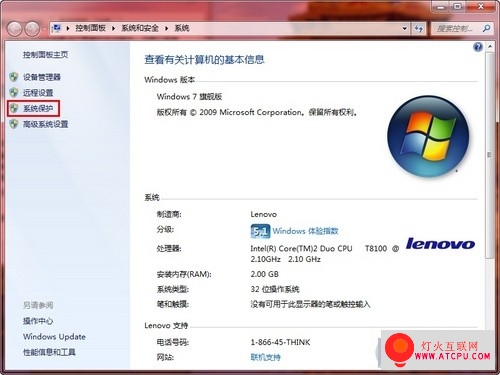Open 性能信息和工具 link

[49, 352]
